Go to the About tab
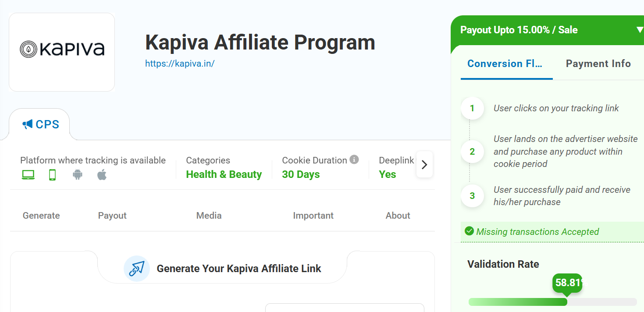Viewport: 644px width, 312px height. pos(398,216)
